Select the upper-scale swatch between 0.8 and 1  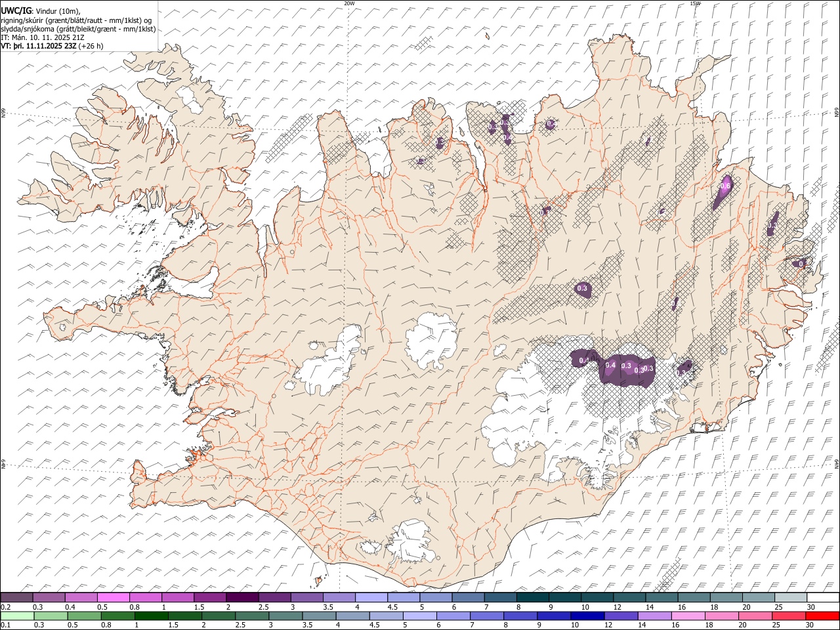point(145,597)
